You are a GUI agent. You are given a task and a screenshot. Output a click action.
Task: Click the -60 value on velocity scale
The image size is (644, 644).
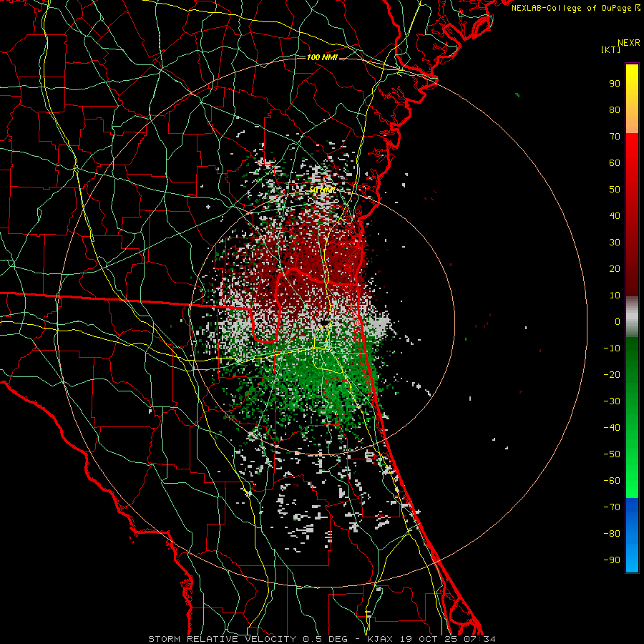click(612, 481)
